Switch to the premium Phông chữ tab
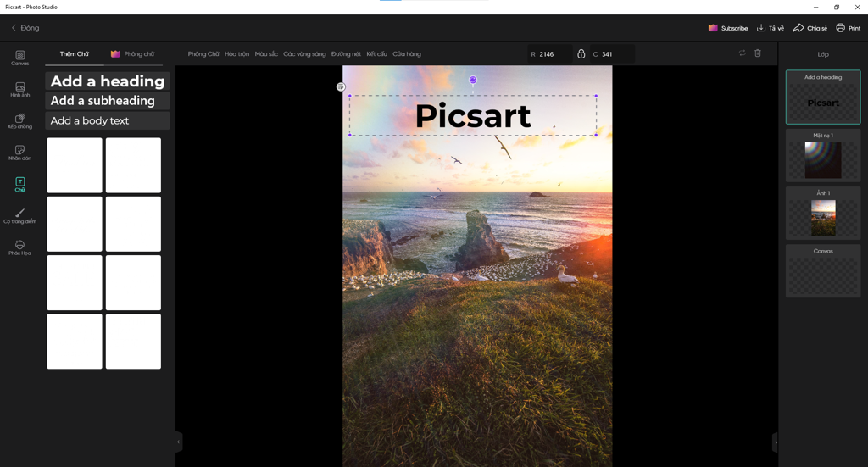This screenshot has height=467, width=868. [132, 53]
